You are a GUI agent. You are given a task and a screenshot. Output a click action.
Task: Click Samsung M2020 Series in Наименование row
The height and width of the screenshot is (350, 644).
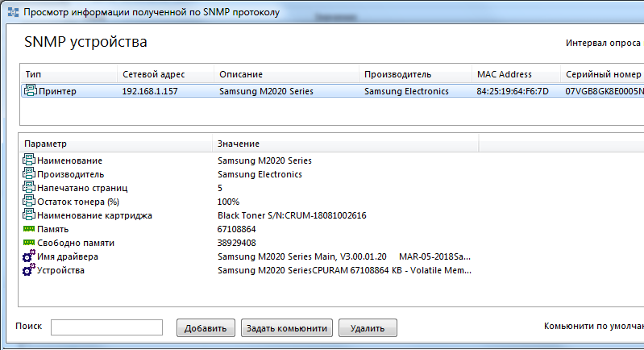click(264, 160)
